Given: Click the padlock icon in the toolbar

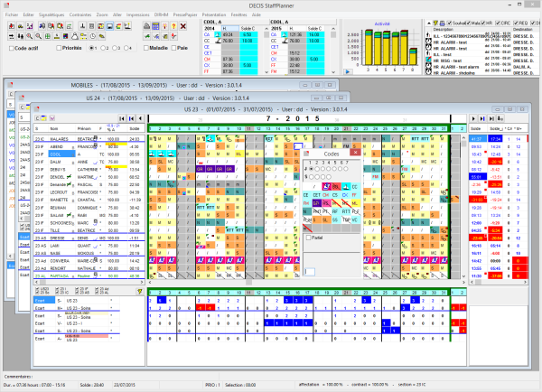Looking at the screenshot, I should click(74, 36).
